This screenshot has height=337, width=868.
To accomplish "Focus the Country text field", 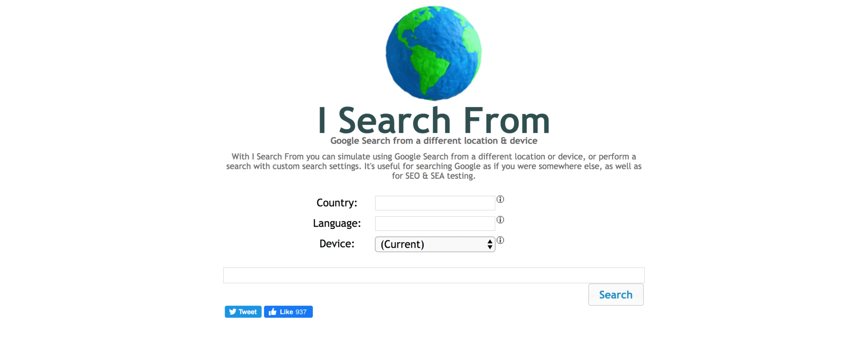I will click(x=435, y=203).
